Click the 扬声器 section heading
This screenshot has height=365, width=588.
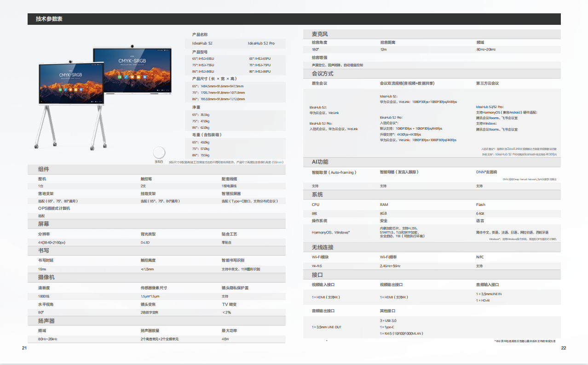(46, 320)
